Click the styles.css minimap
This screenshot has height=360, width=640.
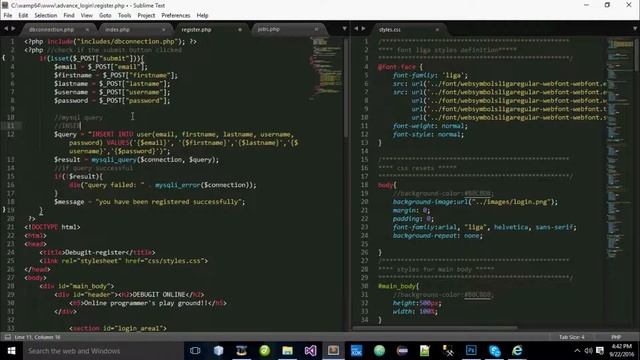[x=620, y=147]
